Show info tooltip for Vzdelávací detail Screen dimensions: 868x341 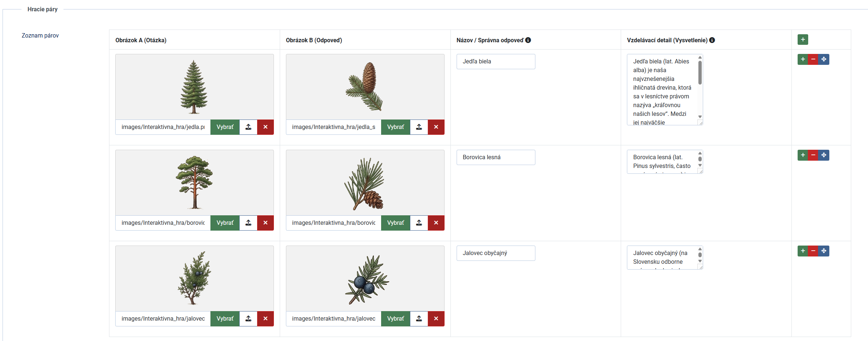pos(712,40)
